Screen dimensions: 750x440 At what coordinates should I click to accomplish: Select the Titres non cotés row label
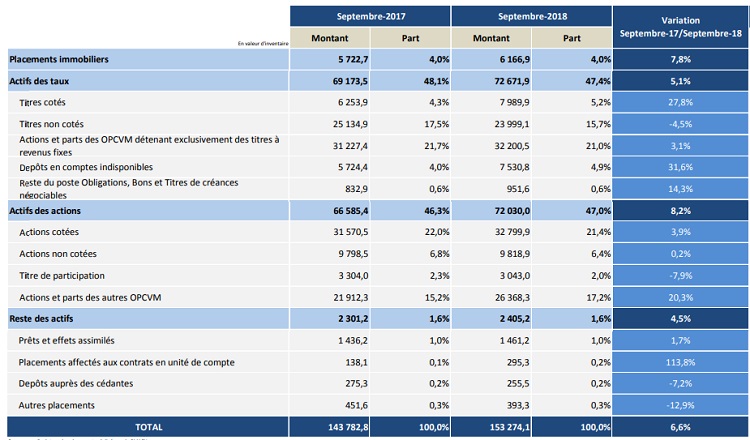pos(54,124)
